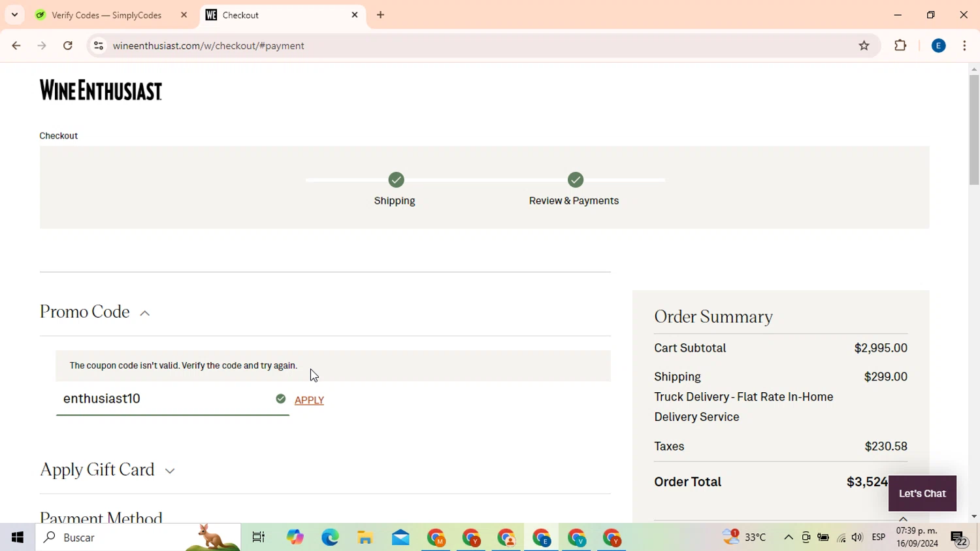The width and height of the screenshot is (980, 551).
Task: Open the Let's Chat widget
Action: click(923, 493)
